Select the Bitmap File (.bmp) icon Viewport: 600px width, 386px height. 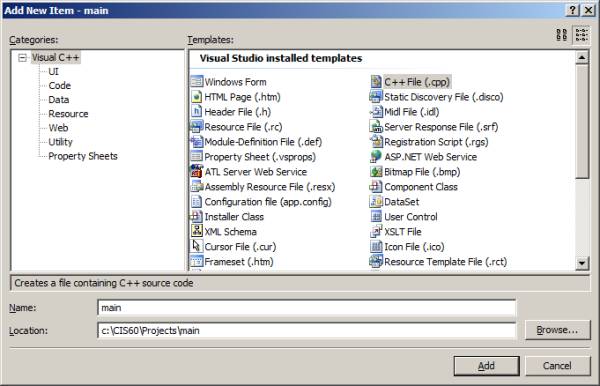(x=376, y=171)
